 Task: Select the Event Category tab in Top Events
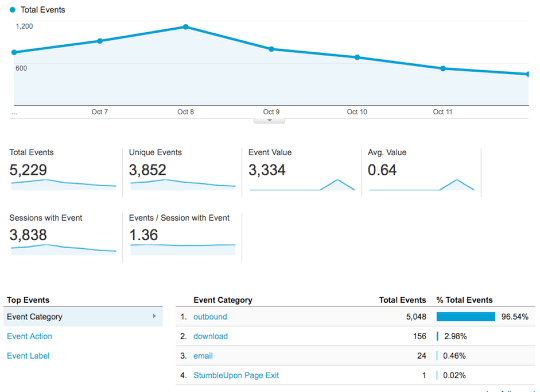point(83,317)
